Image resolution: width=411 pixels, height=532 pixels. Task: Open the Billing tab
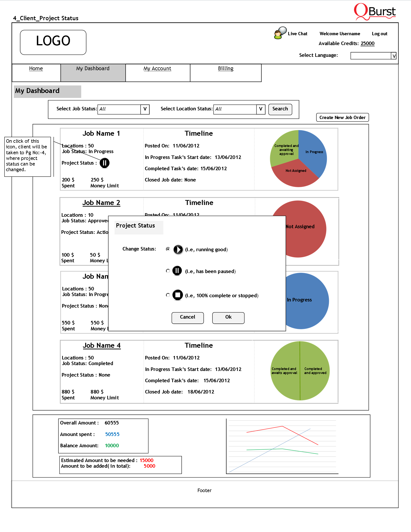pos(226,69)
